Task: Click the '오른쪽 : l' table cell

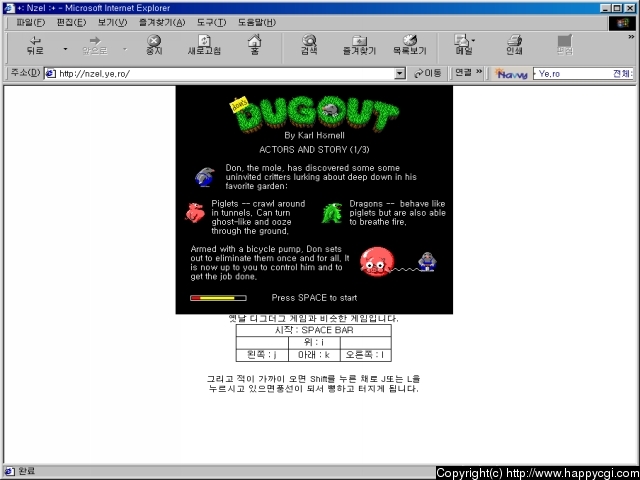Action: coord(366,355)
